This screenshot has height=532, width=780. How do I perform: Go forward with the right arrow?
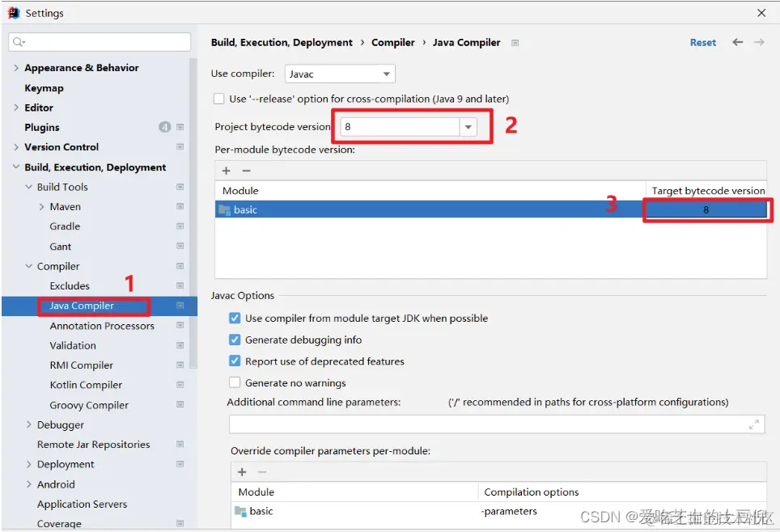tap(759, 42)
